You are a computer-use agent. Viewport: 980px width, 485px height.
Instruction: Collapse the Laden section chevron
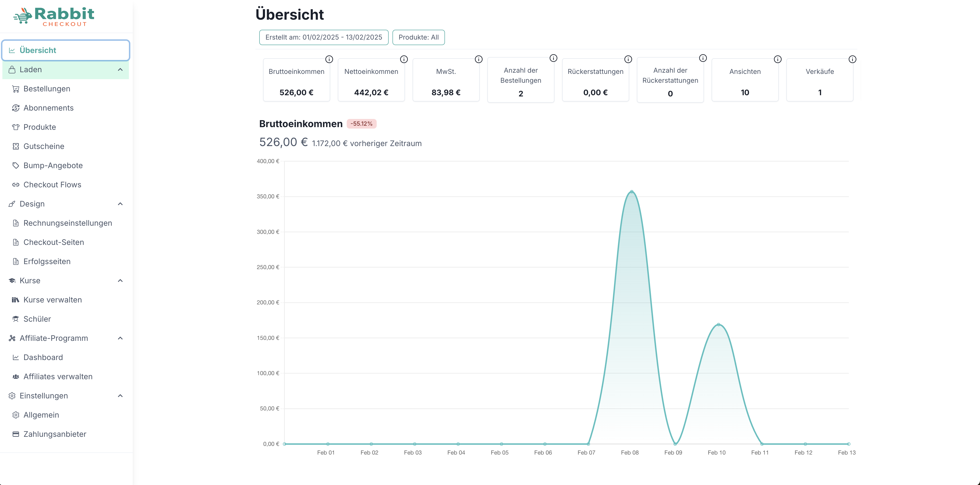(120, 70)
